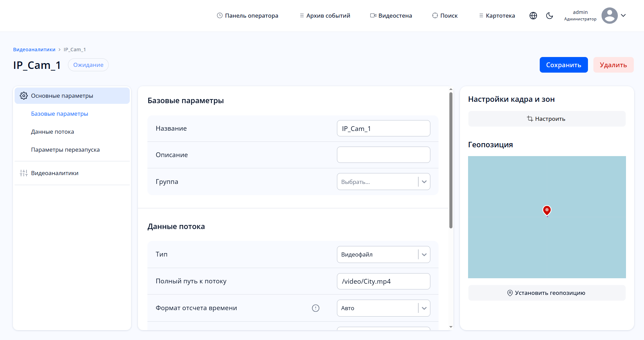Toggle dark mode moon icon

point(550,16)
